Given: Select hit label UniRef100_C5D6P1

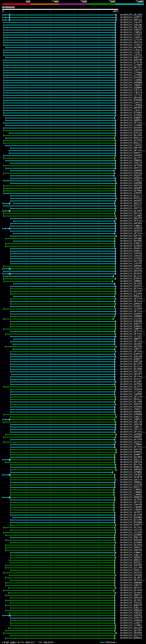Looking at the screenshot, I should click(131, 85).
